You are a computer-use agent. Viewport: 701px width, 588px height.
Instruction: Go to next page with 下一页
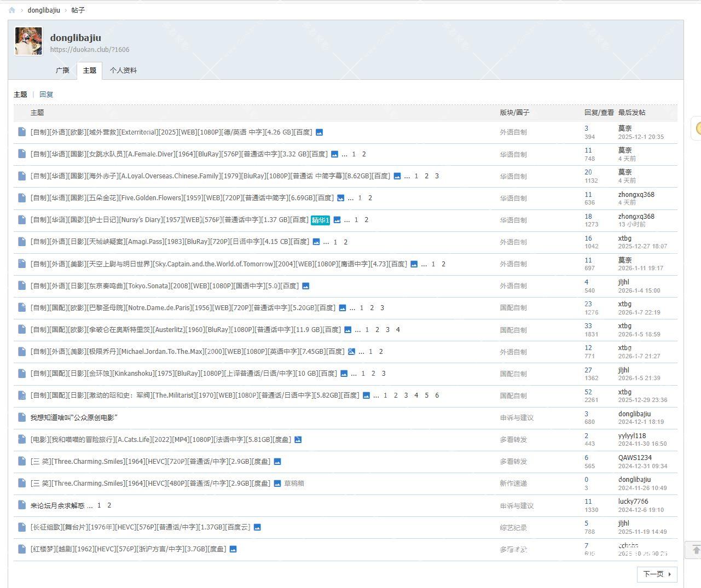click(657, 574)
